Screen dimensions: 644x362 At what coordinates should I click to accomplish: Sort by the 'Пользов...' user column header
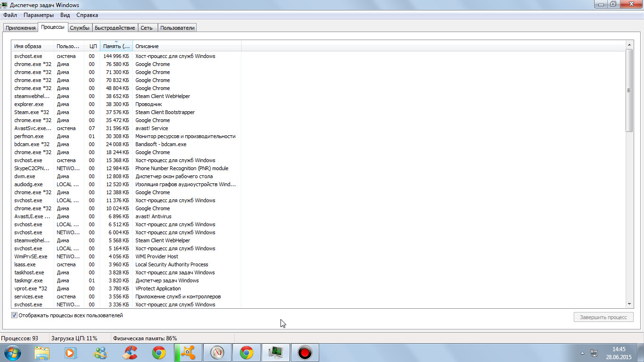[x=69, y=46]
